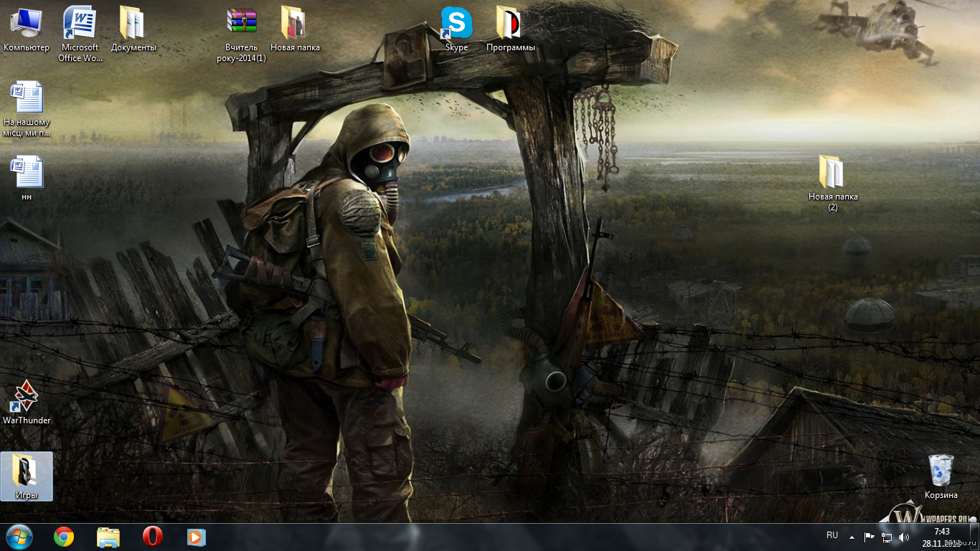Viewport: 980px width, 551px height.
Task: Launch Opera browser from taskbar
Action: 152,537
